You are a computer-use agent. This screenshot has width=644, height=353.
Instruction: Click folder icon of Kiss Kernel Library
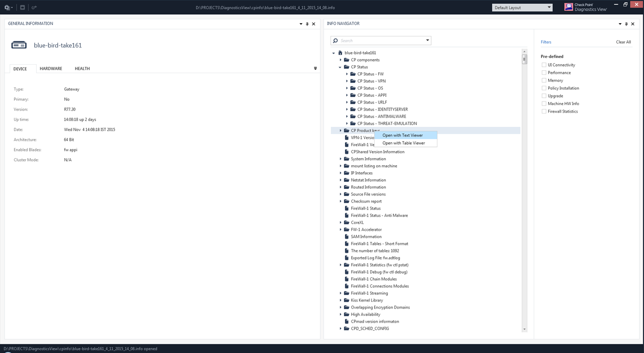point(346,300)
